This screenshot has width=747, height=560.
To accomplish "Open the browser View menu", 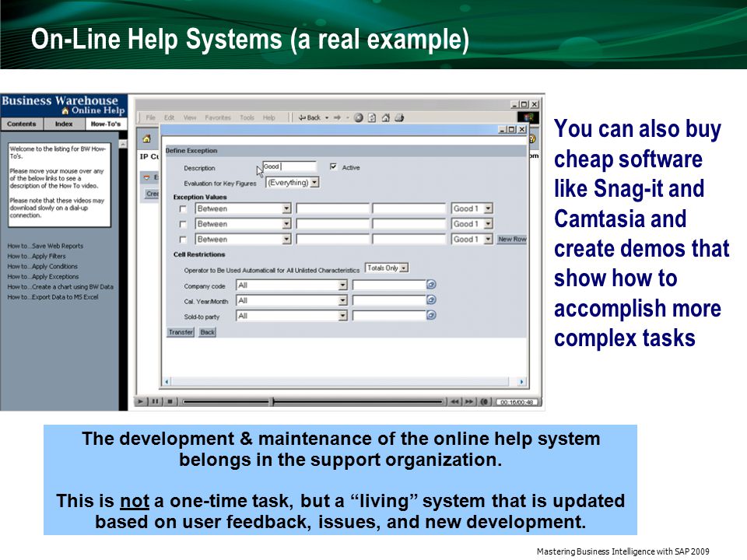I will click(x=190, y=117).
